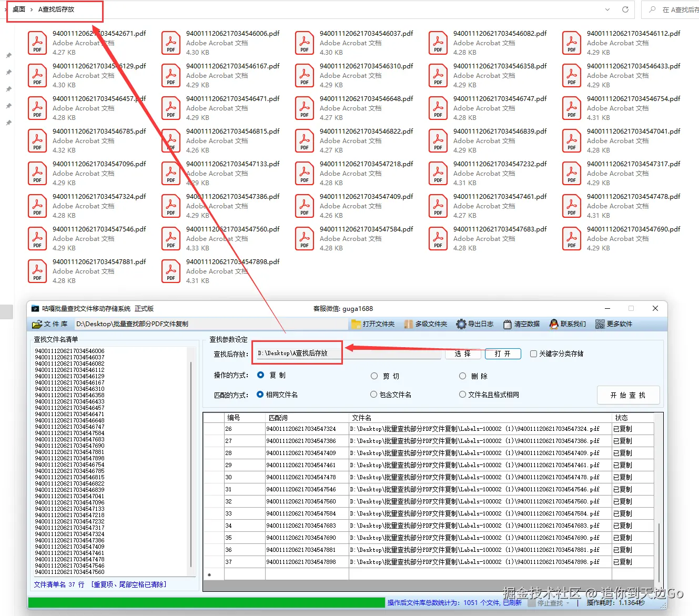Select PDF icon for 9400111206217034547898.pdf
This screenshot has width=699, height=616.
[x=171, y=271]
